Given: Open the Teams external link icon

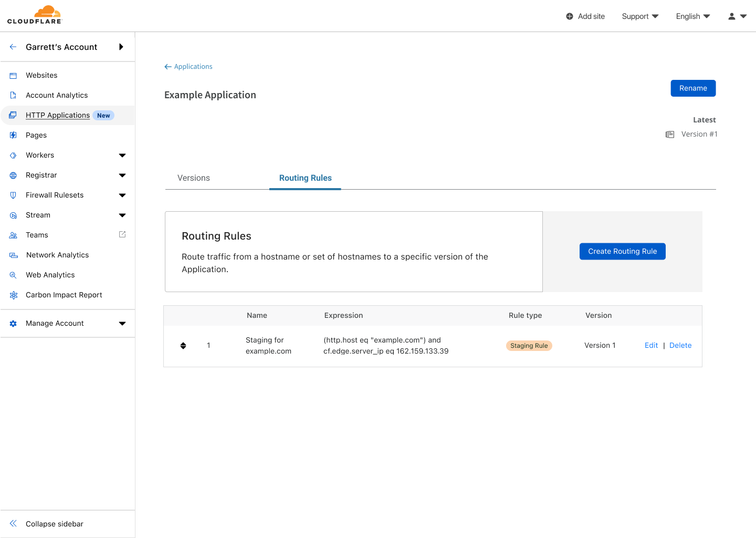Looking at the screenshot, I should [122, 234].
